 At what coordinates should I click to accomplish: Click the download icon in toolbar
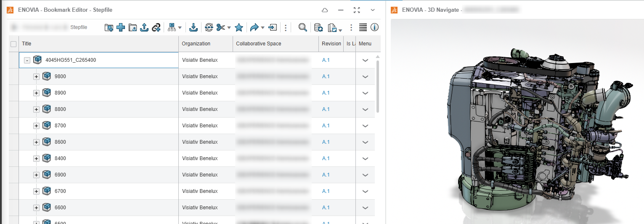pos(193,28)
